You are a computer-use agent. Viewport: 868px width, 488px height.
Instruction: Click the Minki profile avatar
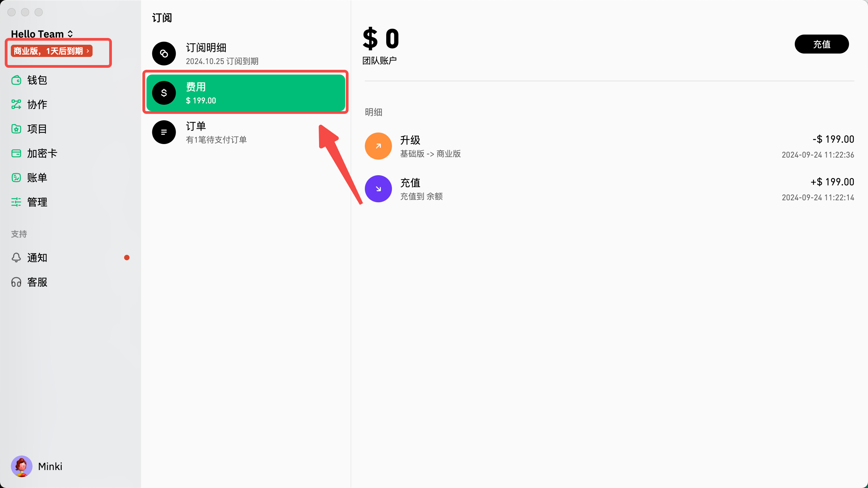point(22,466)
